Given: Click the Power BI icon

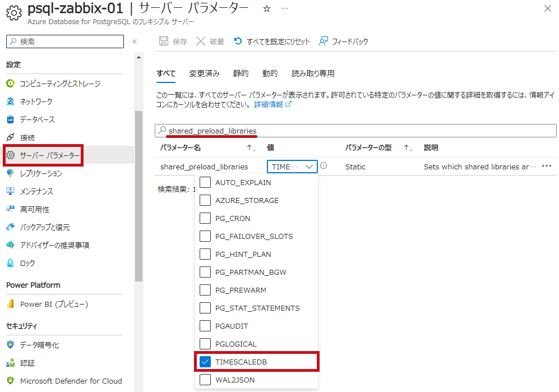Looking at the screenshot, I should tap(10, 304).
